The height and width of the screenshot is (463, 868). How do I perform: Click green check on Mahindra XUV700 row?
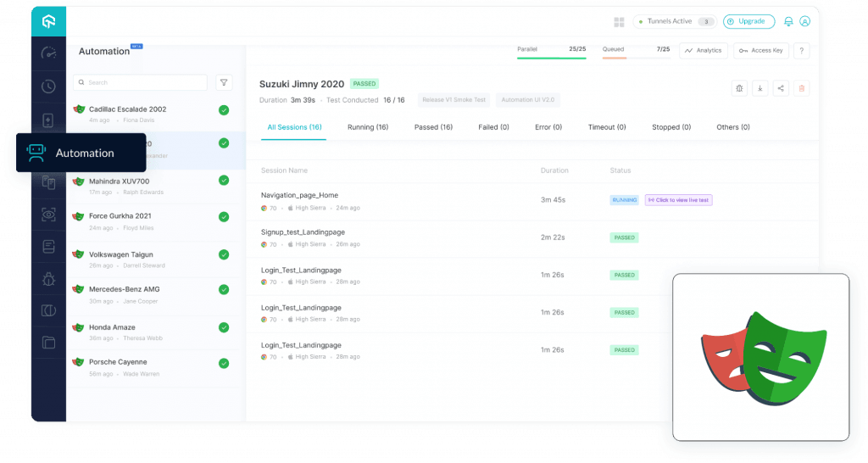click(224, 180)
